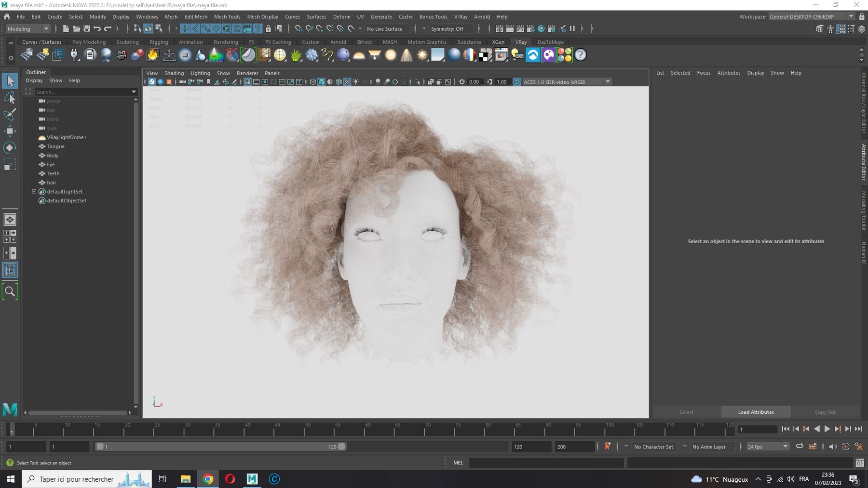Click the IPR render status line icon
The height and width of the screenshot is (488, 868).
[520, 28]
